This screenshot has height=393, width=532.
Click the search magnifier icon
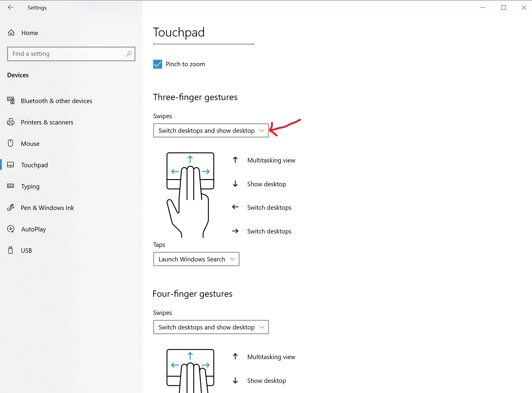[129, 54]
